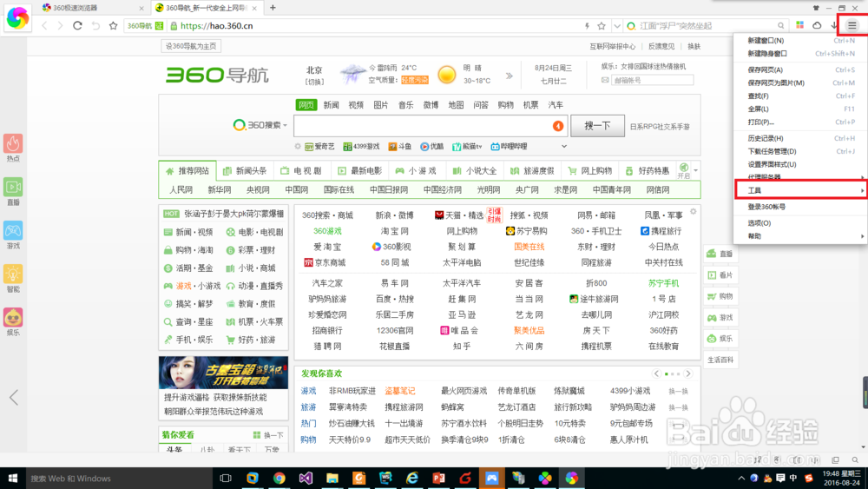Image resolution: width=868 pixels, height=489 pixels.
Task: Click the undo/restore closed tab icon
Action: click(95, 25)
